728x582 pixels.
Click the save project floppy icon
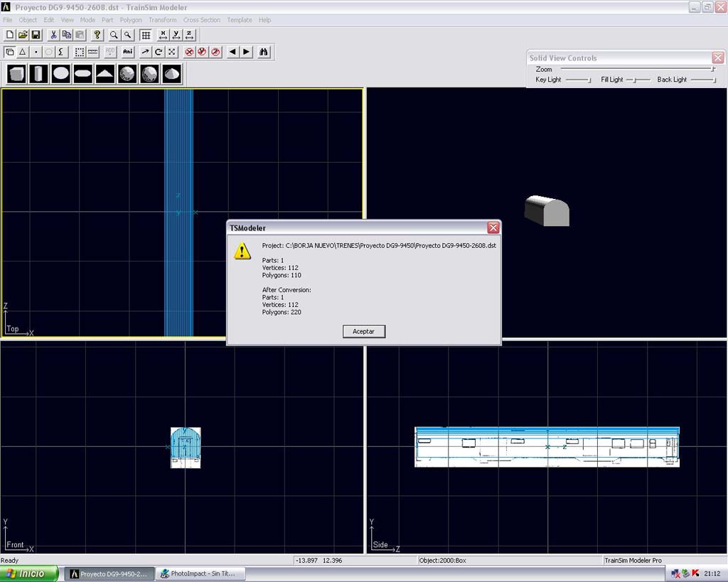36,35
